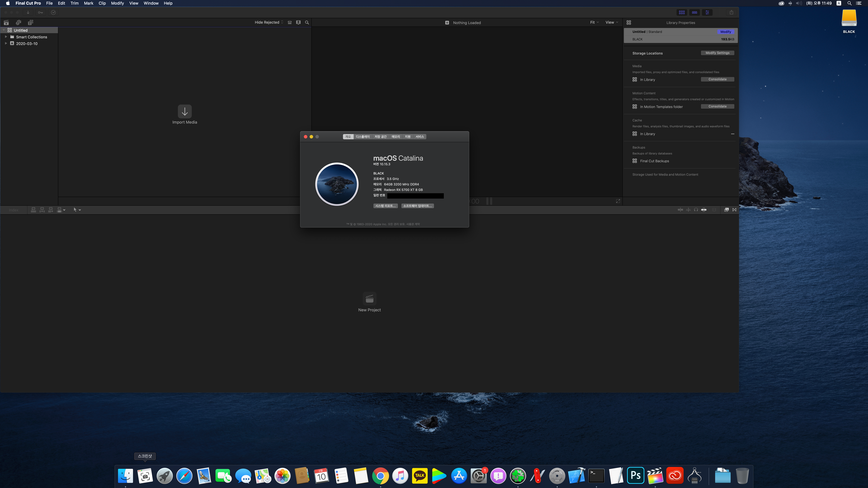
Task: Show the Photos and Audio sidebar icon
Action: coord(18,22)
